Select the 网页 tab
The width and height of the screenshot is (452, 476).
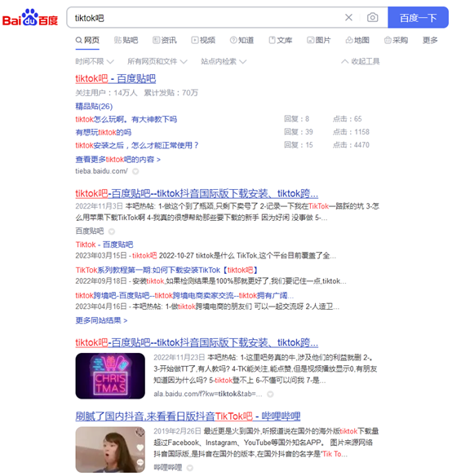coord(87,40)
